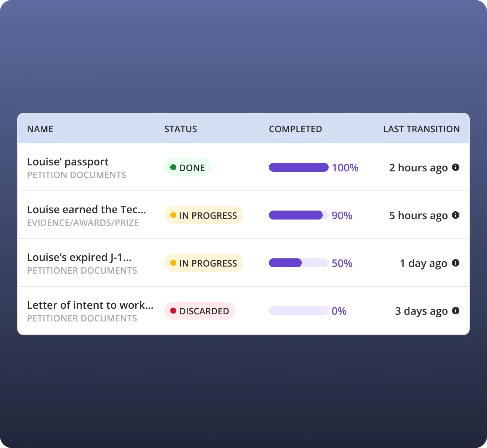This screenshot has width=487, height=448.
Task: Open Louise earned the Tec... document
Action: [87, 210]
